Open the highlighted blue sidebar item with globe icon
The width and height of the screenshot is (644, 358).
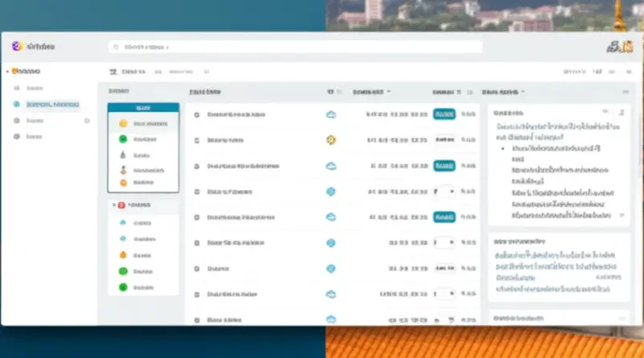[x=47, y=105]
